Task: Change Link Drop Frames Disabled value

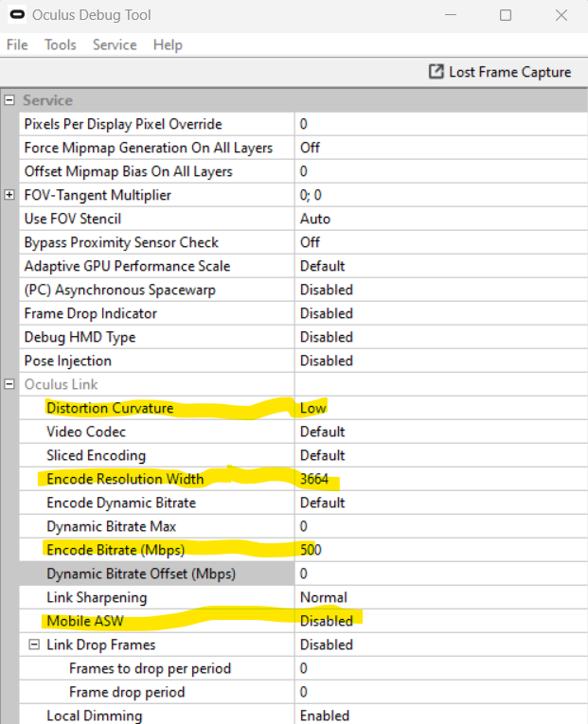Action: click(441, 645)
